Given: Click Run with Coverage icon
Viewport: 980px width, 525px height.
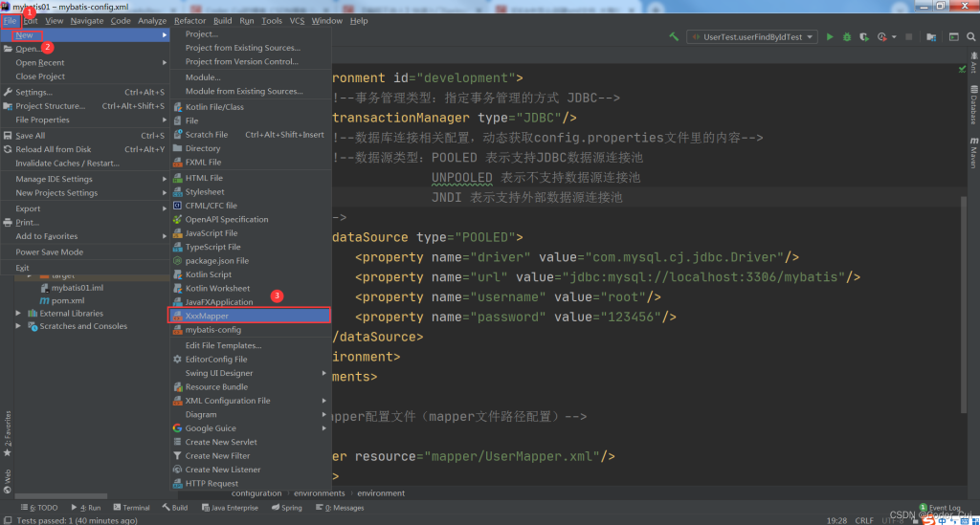Looking at the screenshot, I should [864, 37].
